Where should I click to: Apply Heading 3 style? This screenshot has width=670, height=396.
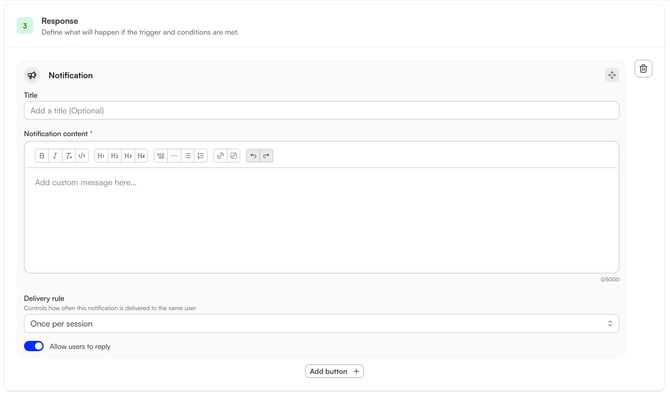128,156
